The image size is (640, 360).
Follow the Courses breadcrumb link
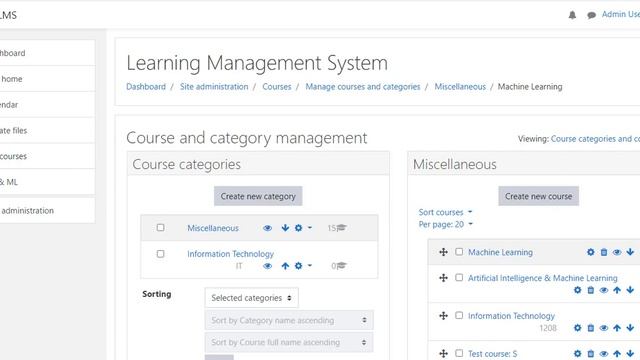tap(277, 87)
